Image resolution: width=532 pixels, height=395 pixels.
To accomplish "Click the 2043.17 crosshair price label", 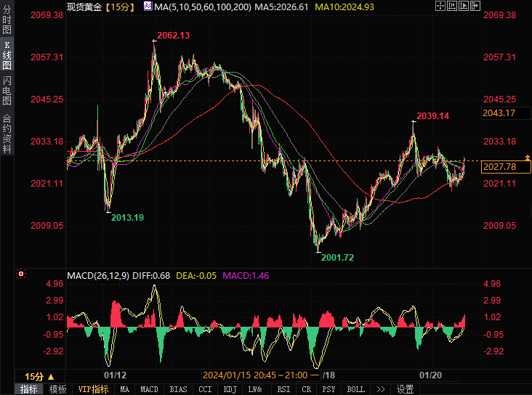I will 499,113.
